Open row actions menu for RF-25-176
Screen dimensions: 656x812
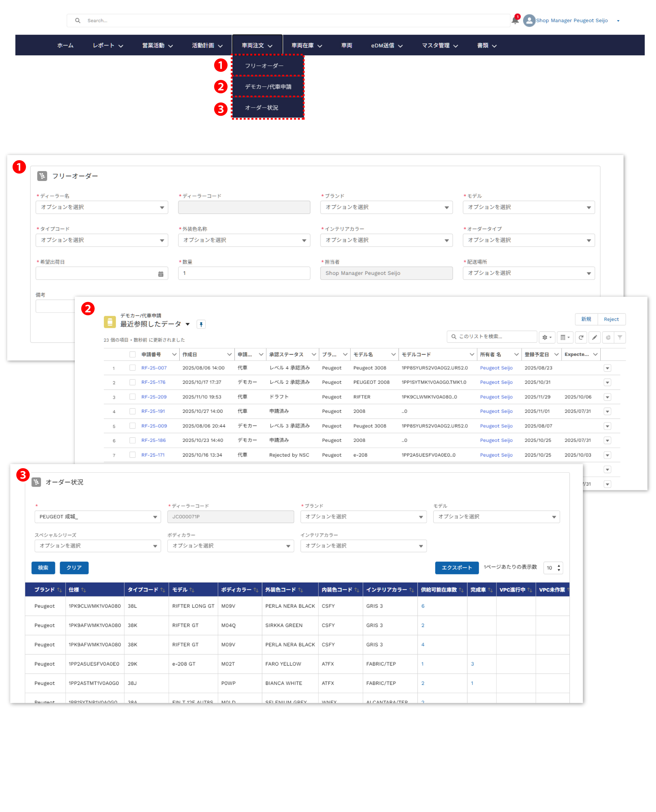click(607, 382)
